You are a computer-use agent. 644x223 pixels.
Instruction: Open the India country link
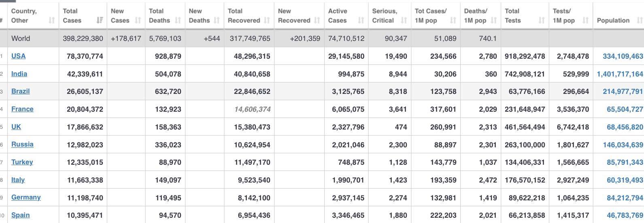pyautogui.click(x=19, y=74)
